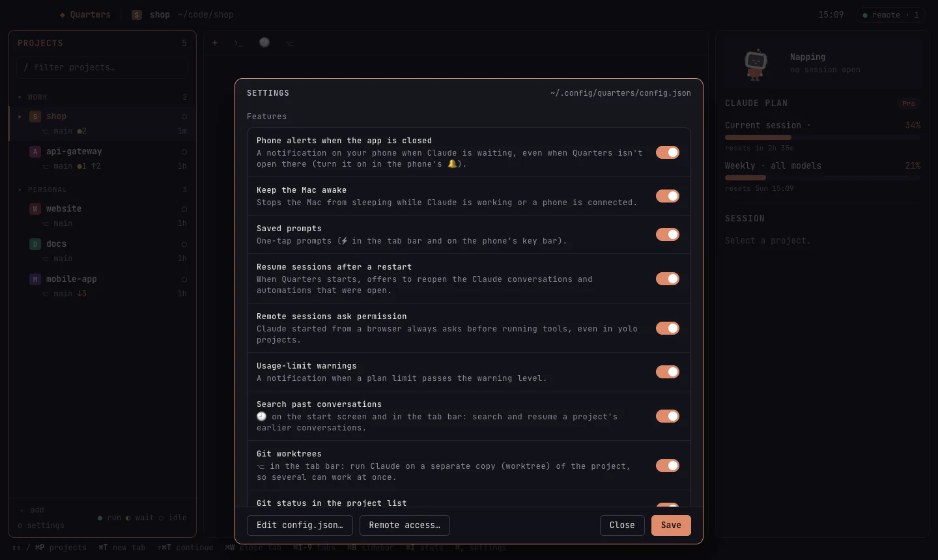Open Remote access… dialog

[x=405, y=525]
